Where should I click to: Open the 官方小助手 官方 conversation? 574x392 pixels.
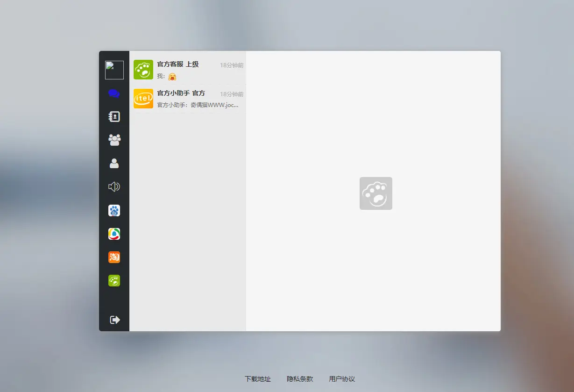[x=188, y=99]
